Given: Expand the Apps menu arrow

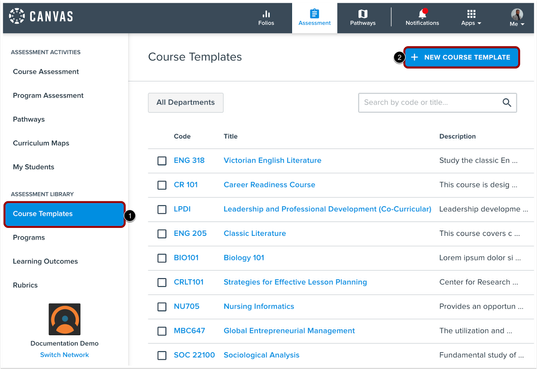Looking at the screenshot, I should tap(479, 23).
